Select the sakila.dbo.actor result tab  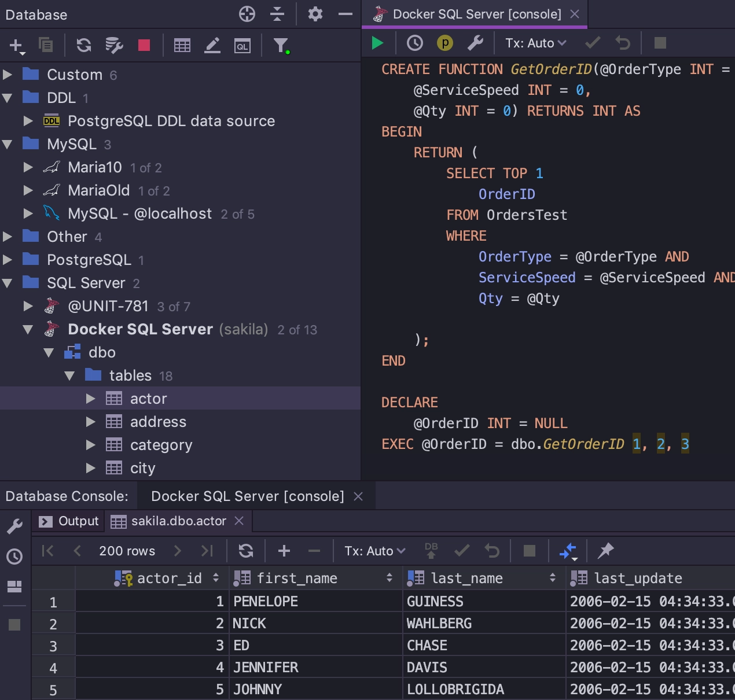(x=178, y=521)
